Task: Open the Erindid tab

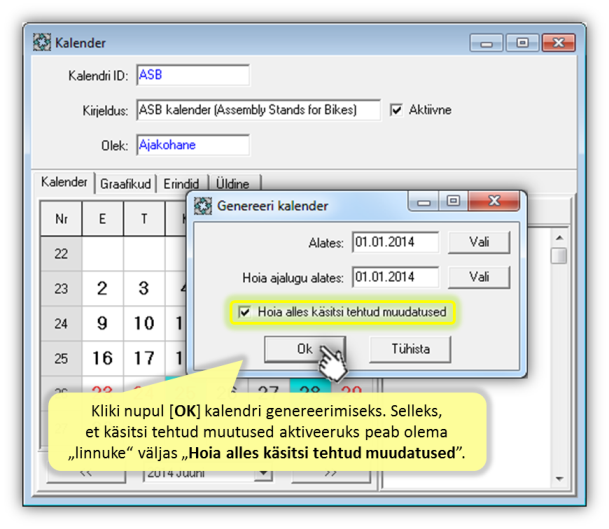Action: coord(181,184)
